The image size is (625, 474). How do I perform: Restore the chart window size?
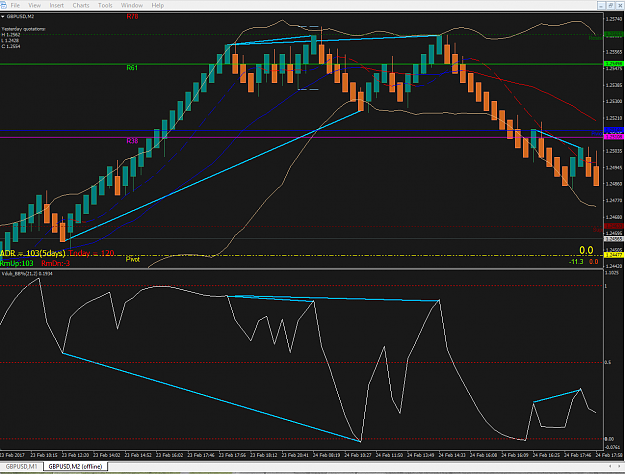(611, 5)
